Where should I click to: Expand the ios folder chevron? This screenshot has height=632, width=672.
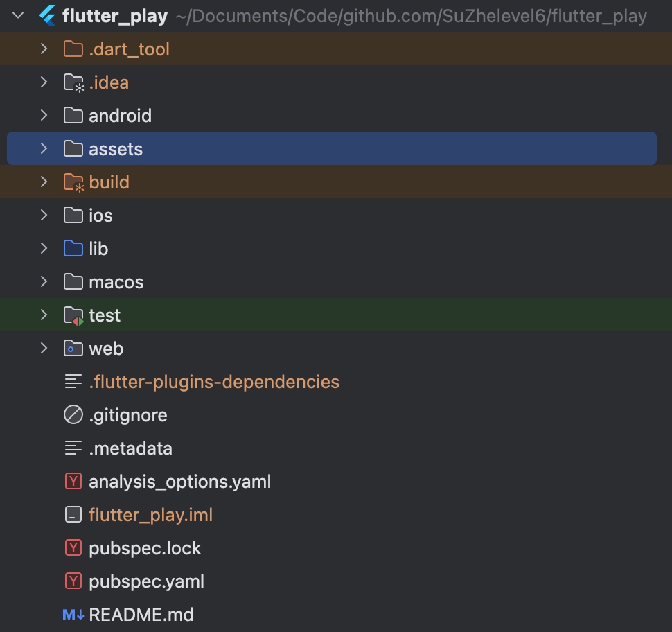(44, 216)
